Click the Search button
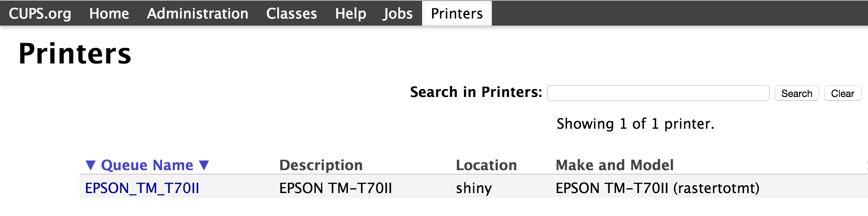The image size is (868, 216). point(797,93)
